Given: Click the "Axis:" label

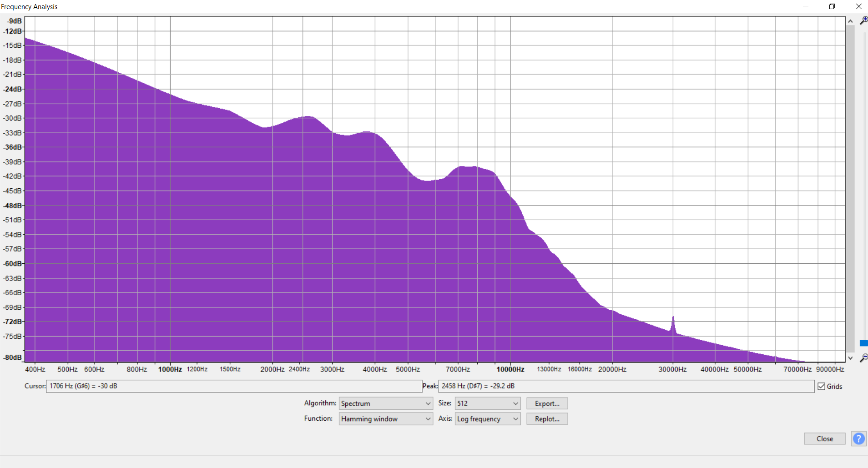Looking at the screenshot, I should [445, 418].
